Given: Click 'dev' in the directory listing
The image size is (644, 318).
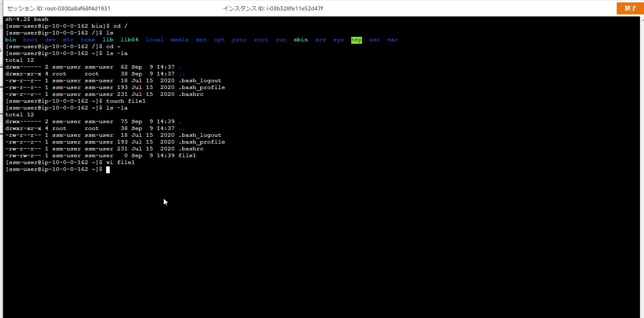Looking at the screenshot, I should point(50,40).
